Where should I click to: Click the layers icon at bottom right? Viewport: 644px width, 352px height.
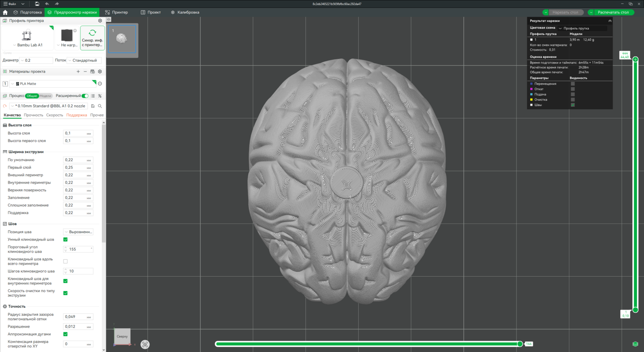click(x=635, y=344)
